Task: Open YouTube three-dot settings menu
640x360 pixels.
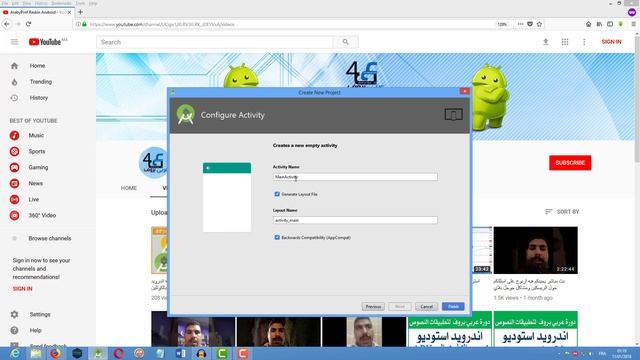Action: pyautogui.click(x=584, y=42)
